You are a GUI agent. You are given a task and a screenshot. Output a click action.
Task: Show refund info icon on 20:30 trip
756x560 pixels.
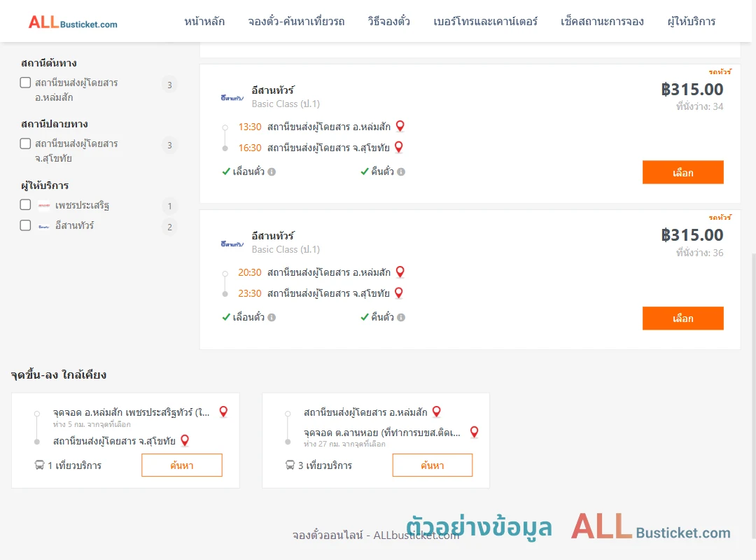[401, 317]
